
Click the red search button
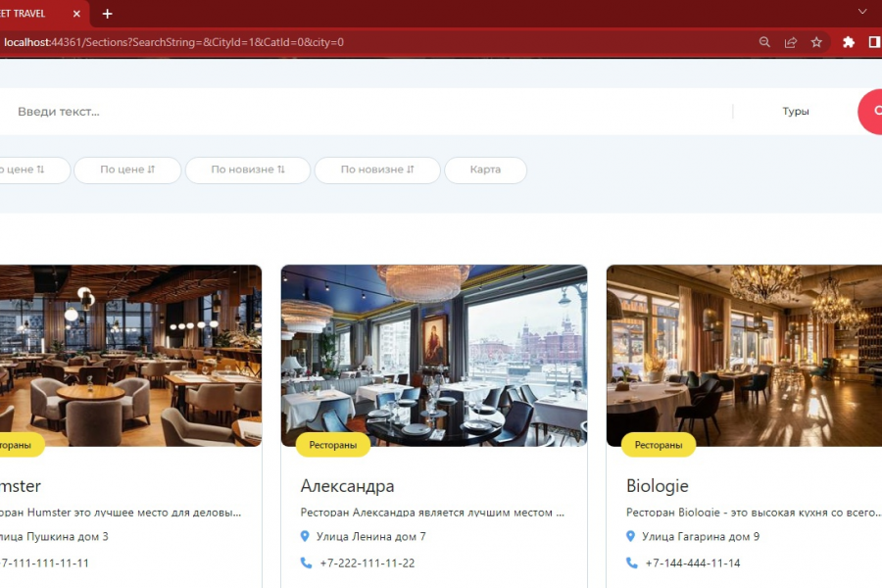pos(872,112)
